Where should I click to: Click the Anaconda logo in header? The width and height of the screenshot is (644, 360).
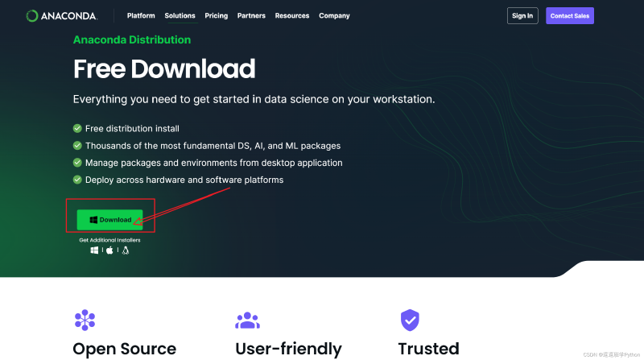pyautogui.click(x=62, y=15)
